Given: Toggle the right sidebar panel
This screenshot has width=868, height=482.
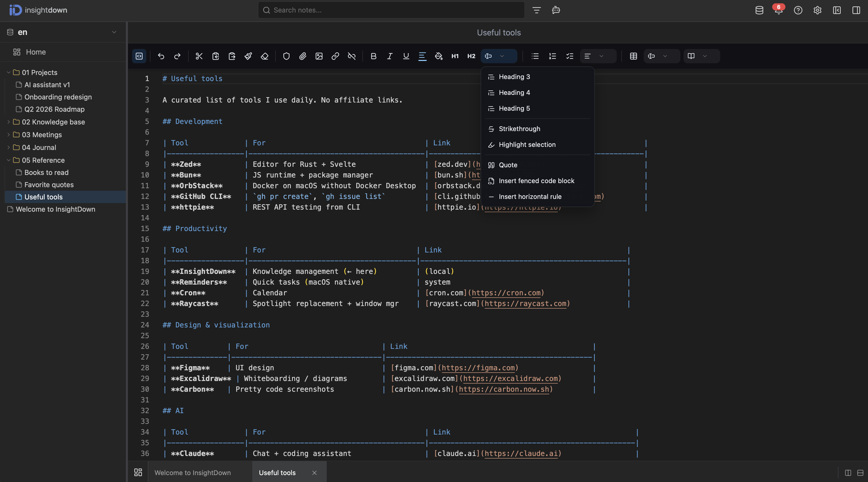Looking at the screenshot, I should click(x=856, y=10).
